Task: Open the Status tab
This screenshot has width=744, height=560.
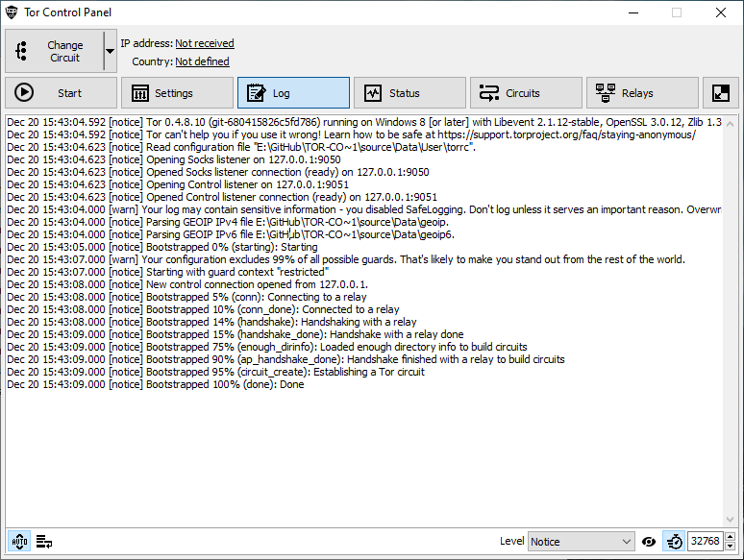Action: click(x=409, y=93)
